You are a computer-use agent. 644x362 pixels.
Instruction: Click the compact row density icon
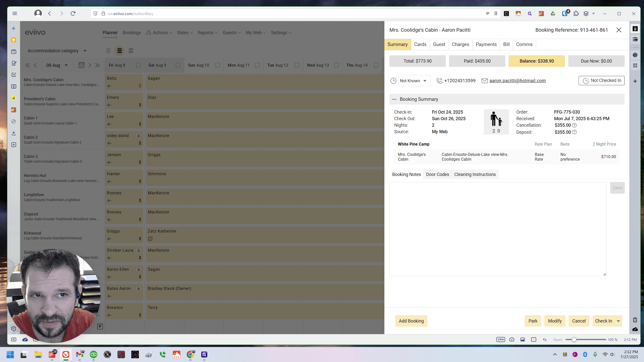tap(108, 51)
